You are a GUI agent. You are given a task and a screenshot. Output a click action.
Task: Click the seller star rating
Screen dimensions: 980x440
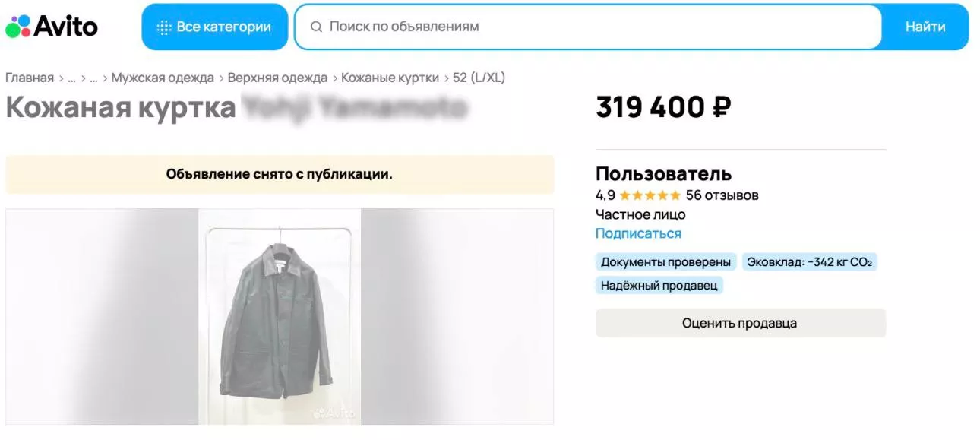pyautogui.click(x=650, y=195)
